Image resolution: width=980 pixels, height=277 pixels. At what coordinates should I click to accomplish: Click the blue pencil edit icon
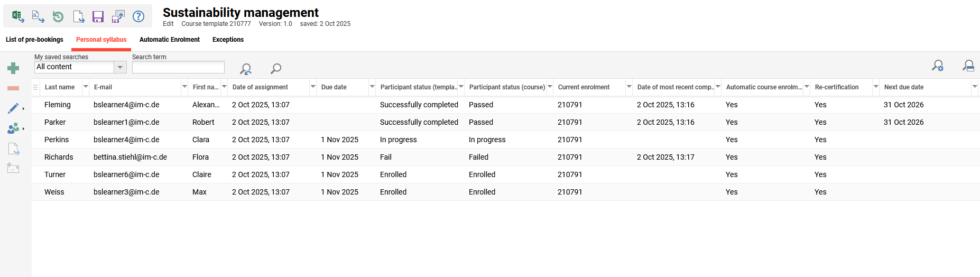[13, 108]
